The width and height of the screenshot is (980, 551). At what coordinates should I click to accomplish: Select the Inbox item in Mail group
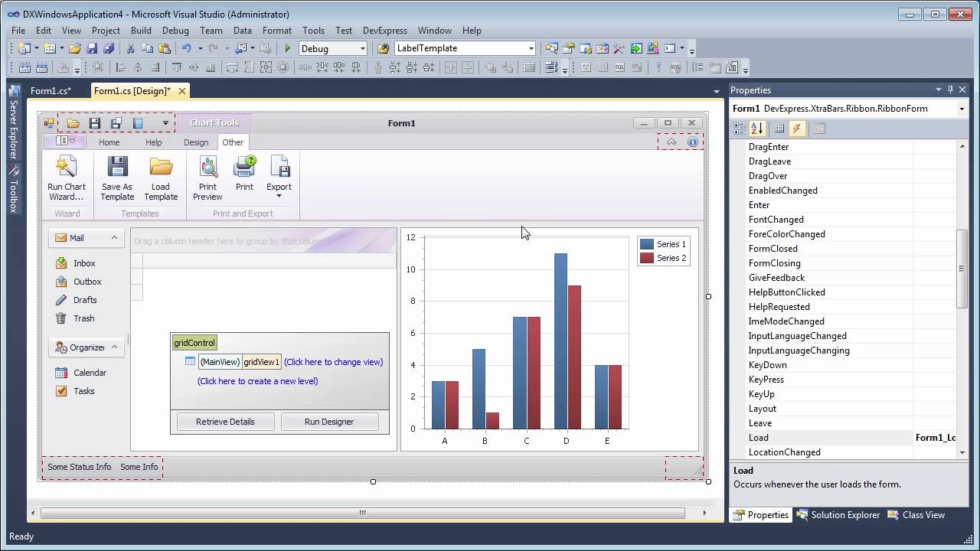click(x=75, y=263)
